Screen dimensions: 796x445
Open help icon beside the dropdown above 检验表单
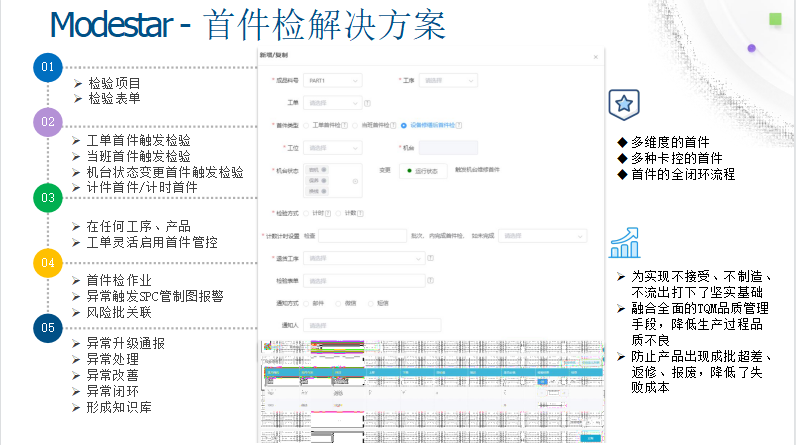click(430, 258)
